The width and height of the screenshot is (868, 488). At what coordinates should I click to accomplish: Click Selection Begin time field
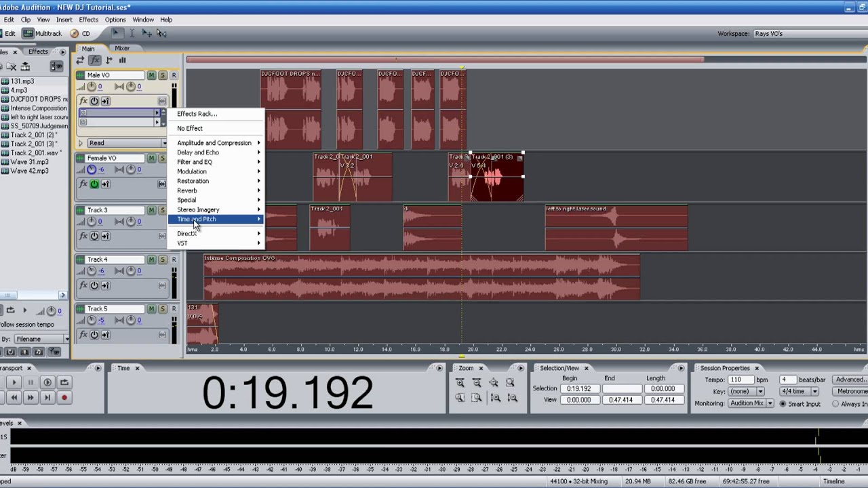click(x=580, y=388)
